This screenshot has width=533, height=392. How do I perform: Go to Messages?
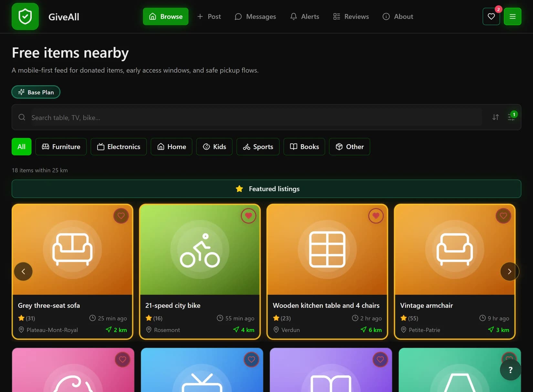click(255, 16)
